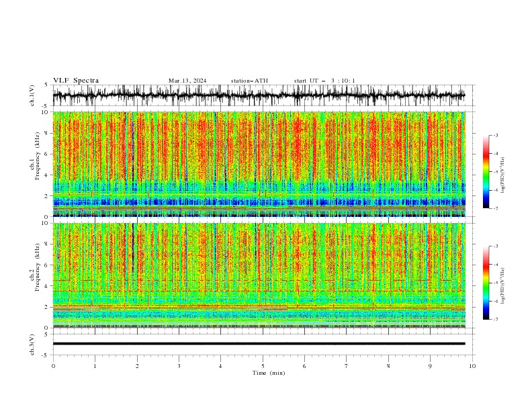The height and width of the screenshot is (411, 532).
Task: Click the "log(PSD)(V²/Hz)" label beside ch.1 colorbar
Action: tap(503, 175)
